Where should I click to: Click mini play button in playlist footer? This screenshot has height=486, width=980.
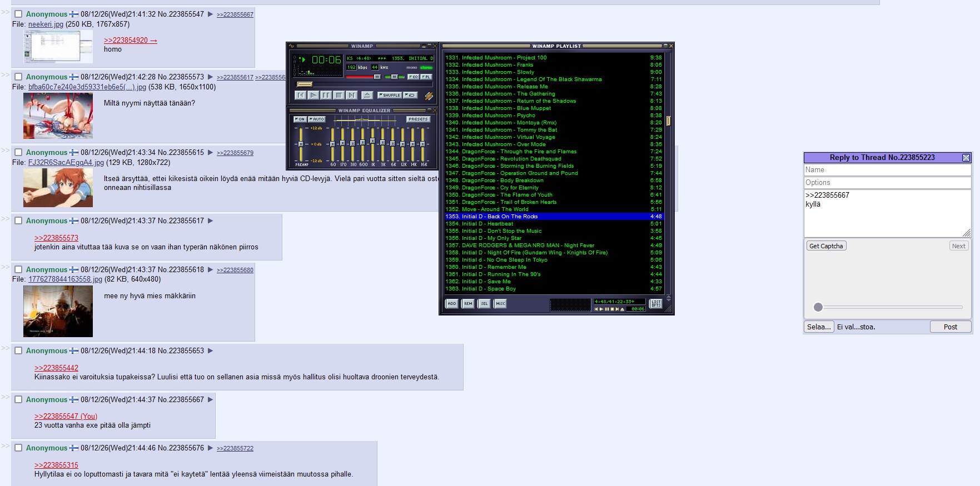click(x=601, y=309)
